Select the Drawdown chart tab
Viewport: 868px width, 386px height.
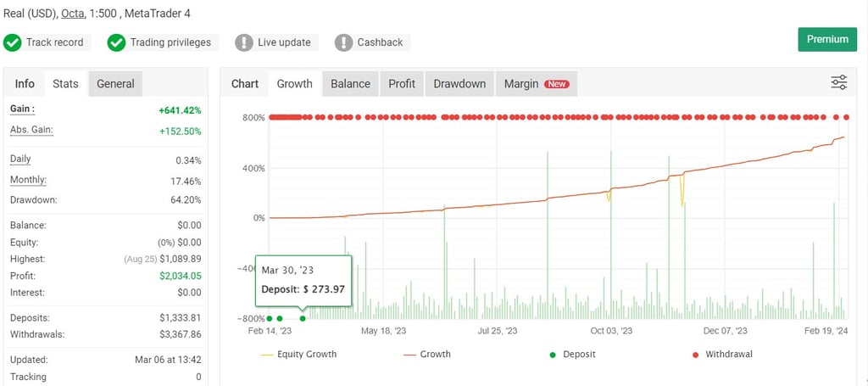point(459,84)
